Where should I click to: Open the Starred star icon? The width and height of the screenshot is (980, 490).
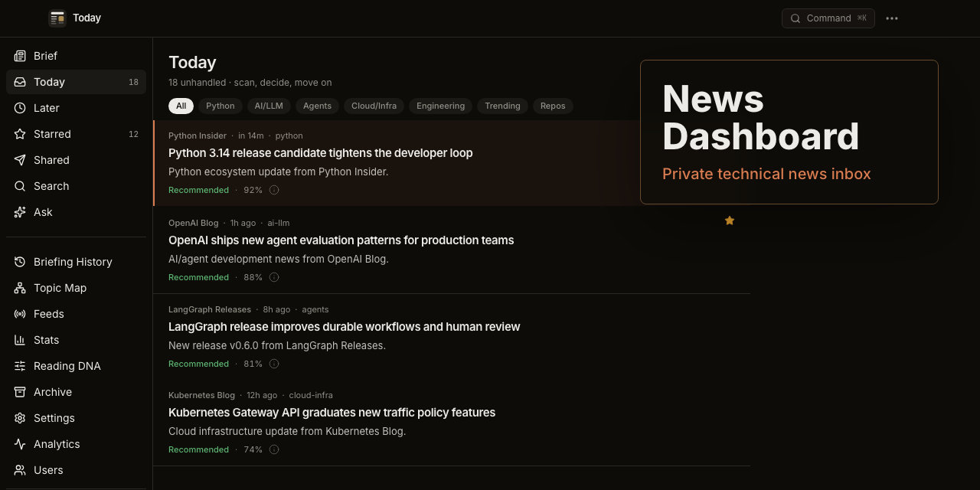20,134
